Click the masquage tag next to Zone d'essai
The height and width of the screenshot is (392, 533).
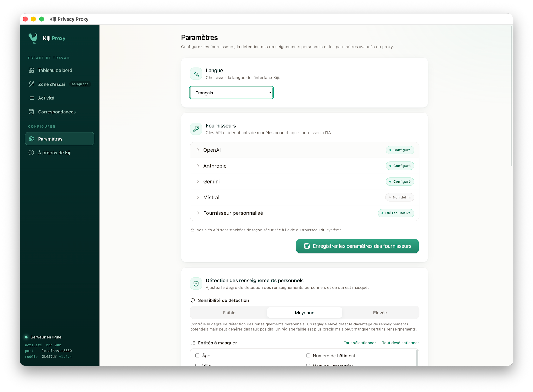tap(80, 84)
